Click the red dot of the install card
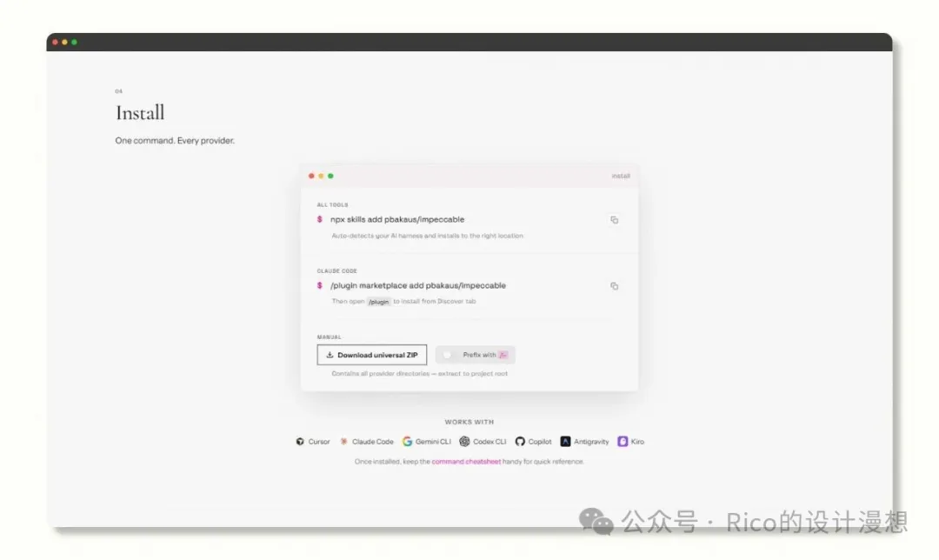Image resolution: width=939 pixels, height=560 pixels. point(311,176)
